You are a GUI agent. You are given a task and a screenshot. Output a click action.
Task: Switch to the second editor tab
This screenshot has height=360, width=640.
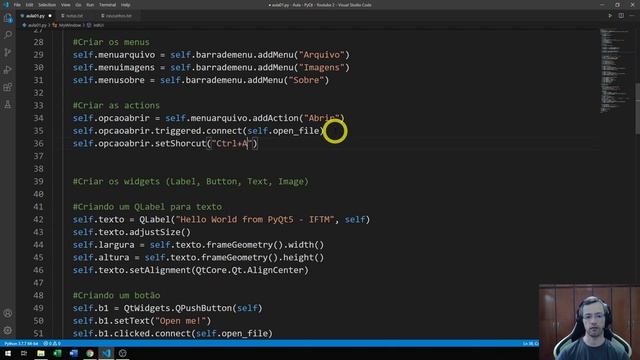74,16
